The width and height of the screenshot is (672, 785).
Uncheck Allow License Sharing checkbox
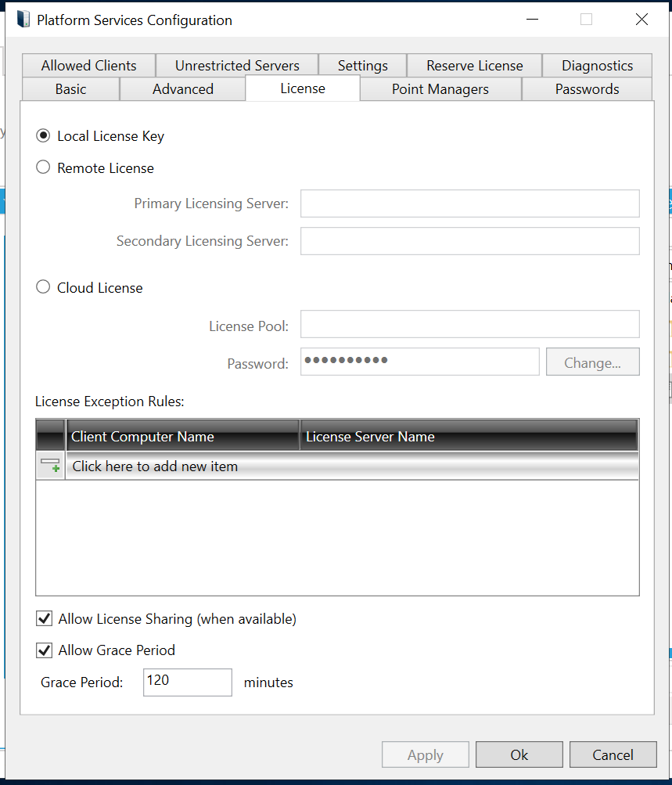45,619
